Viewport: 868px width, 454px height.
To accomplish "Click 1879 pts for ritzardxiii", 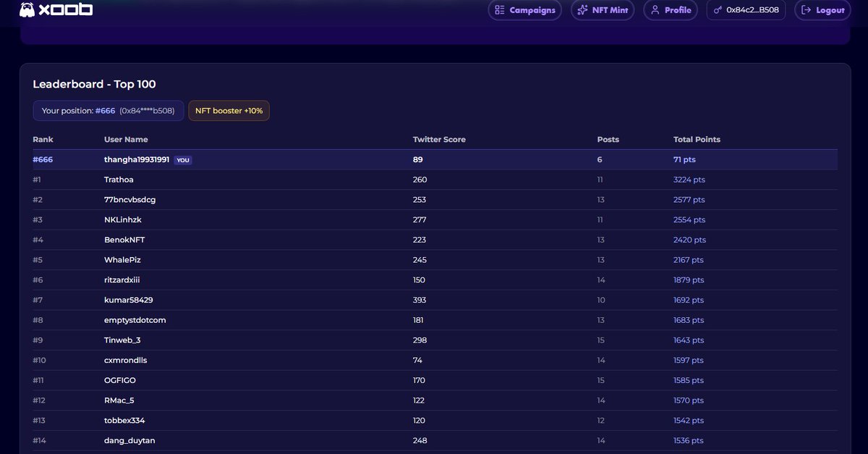I will 689,280.
